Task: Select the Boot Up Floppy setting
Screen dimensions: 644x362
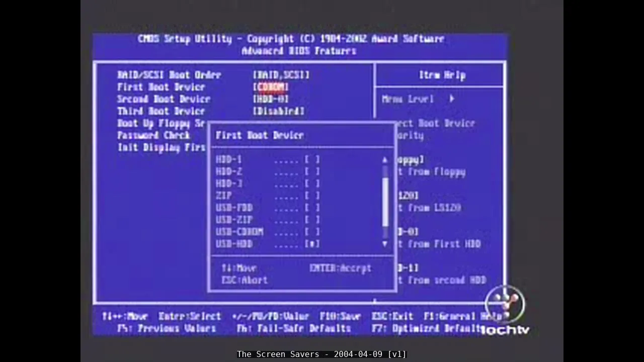Action: [161, 123]
